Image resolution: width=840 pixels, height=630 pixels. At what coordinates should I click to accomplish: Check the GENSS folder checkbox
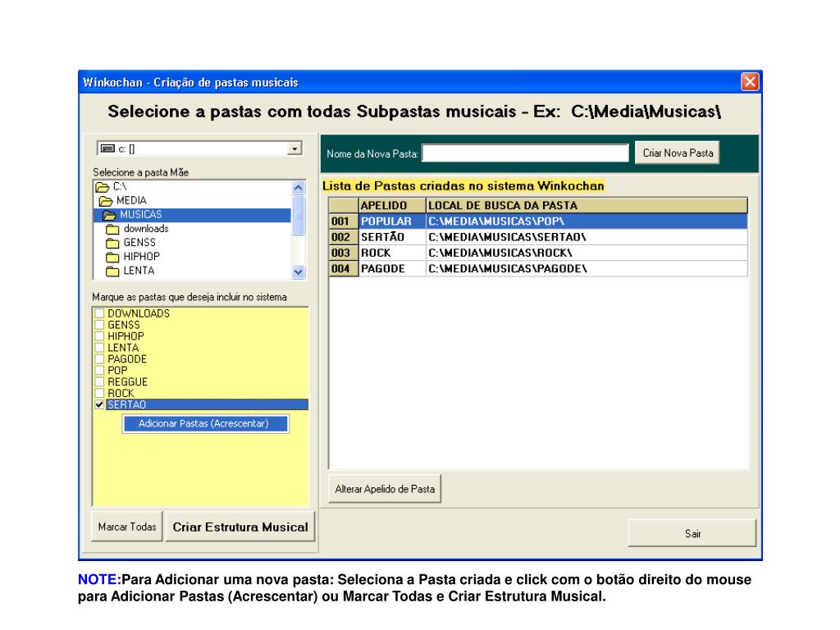tap(99, 325)
